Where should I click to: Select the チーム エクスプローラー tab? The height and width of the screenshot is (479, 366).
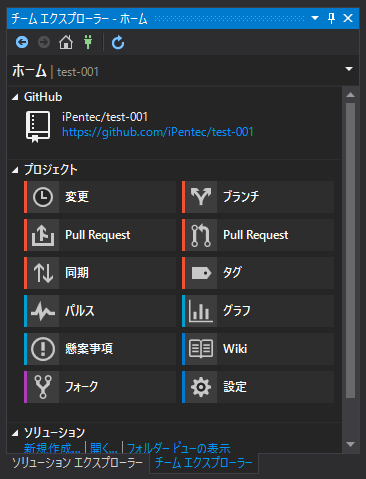204,463
